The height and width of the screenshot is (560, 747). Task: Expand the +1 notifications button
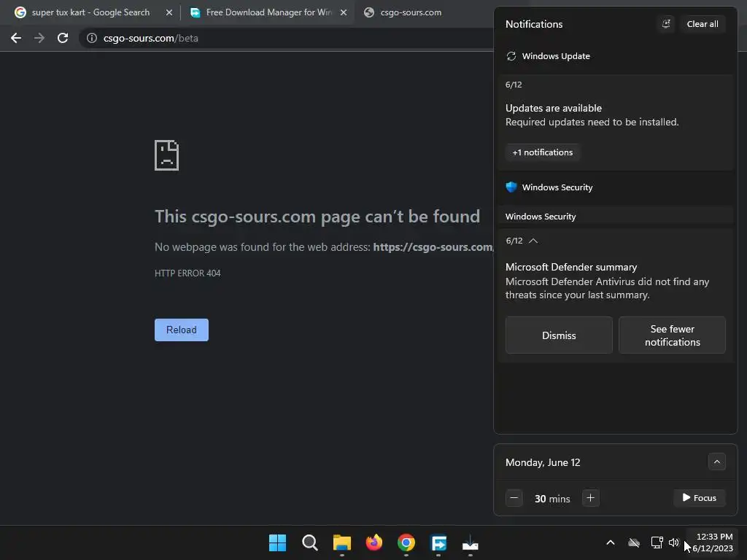pyautogui.click(x=543, y=152)
